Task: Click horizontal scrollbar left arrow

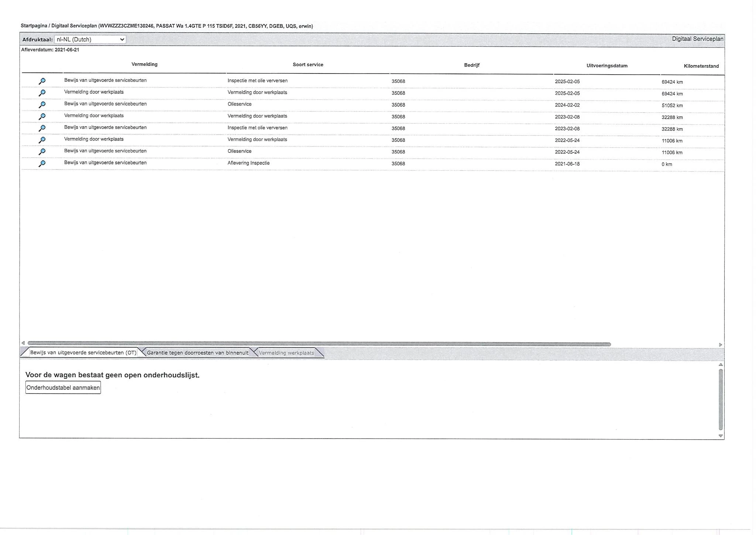Action: (x=23, y=343)
